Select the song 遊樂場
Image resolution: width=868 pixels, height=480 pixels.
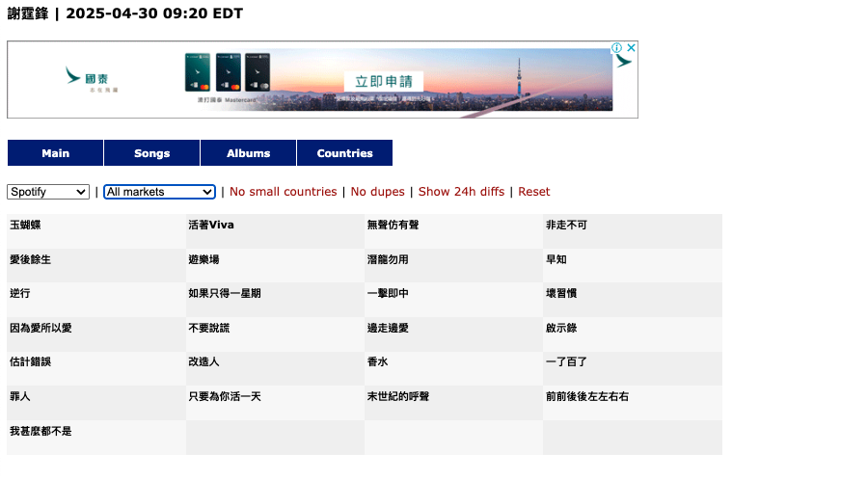click(203, 259)
